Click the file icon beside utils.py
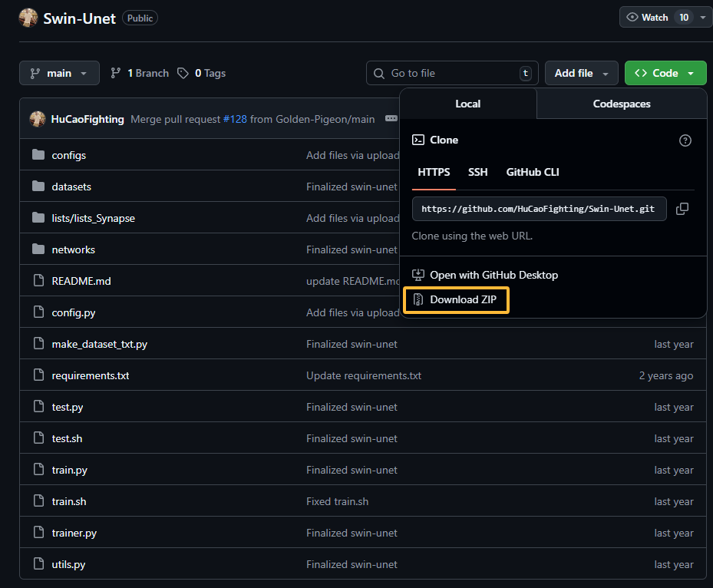Screen dimensions: 713x588 [x=38, y=563]
